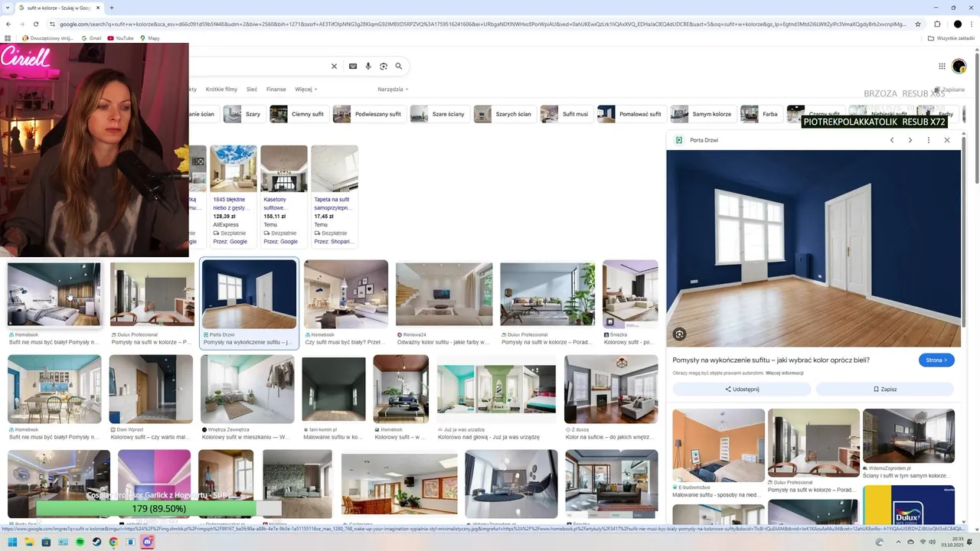Filter by 'Ciemny sufit' chip
This screenshot has width=980, height=551.
click(298, 114)
